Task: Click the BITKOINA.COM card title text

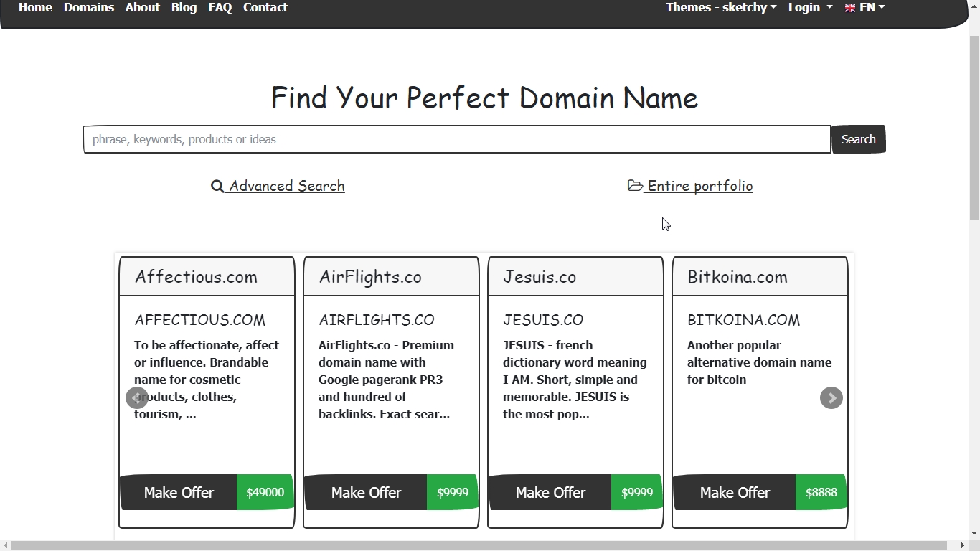Action: [x=743, y=320]
